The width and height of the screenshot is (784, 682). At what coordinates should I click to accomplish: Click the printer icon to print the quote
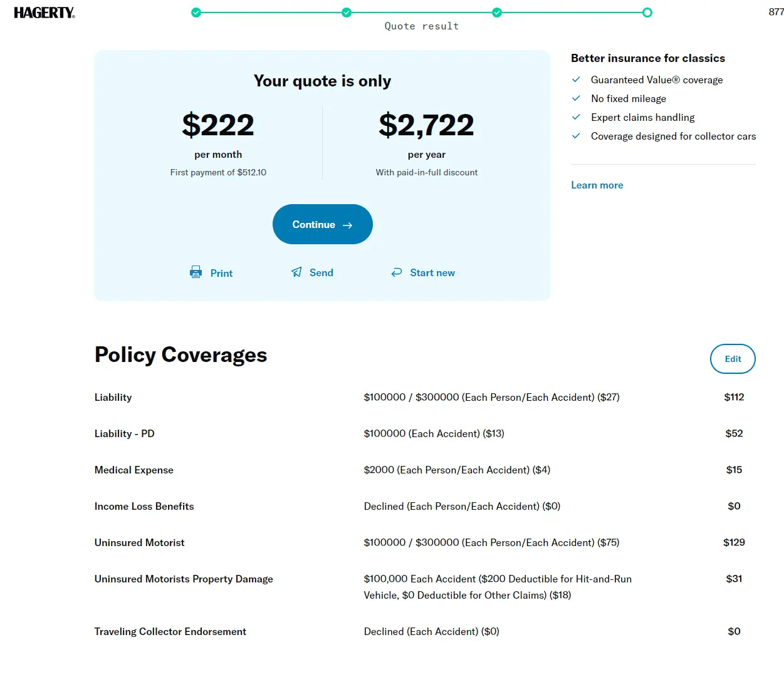(x=196, y=272)
